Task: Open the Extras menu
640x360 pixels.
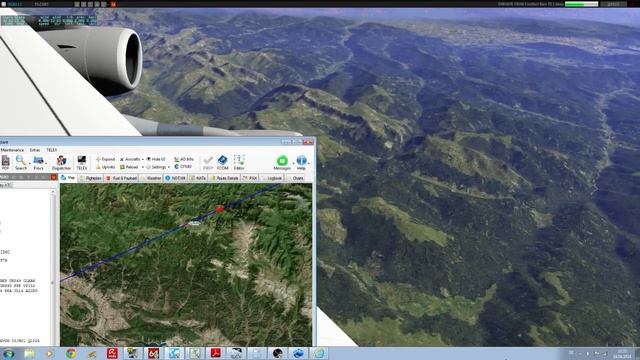Action: click(x=35, y=150)
